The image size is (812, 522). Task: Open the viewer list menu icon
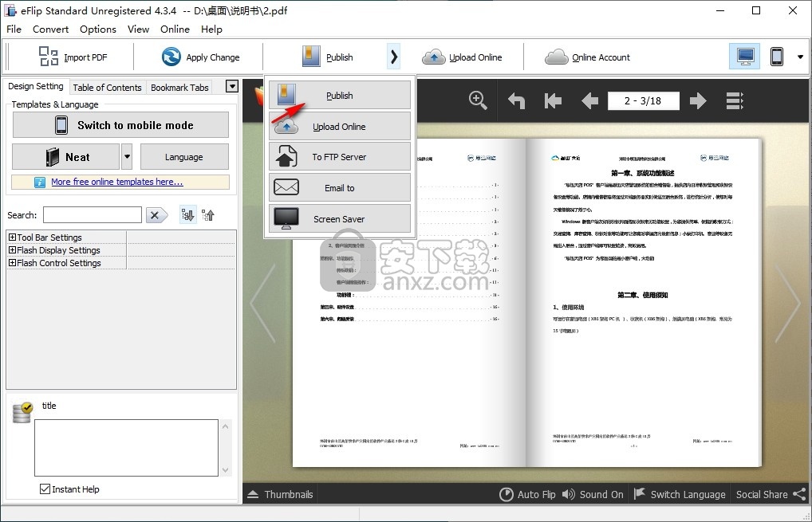point(735,100)
